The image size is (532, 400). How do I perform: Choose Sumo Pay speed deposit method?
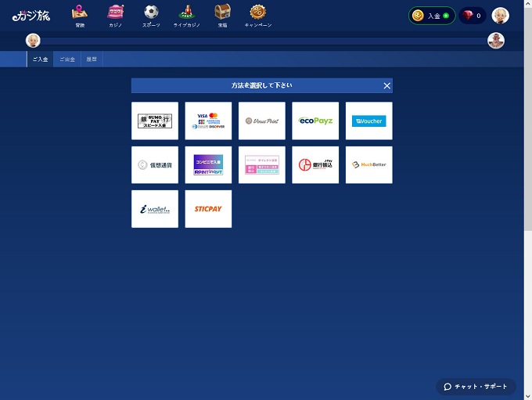point(155,121)
